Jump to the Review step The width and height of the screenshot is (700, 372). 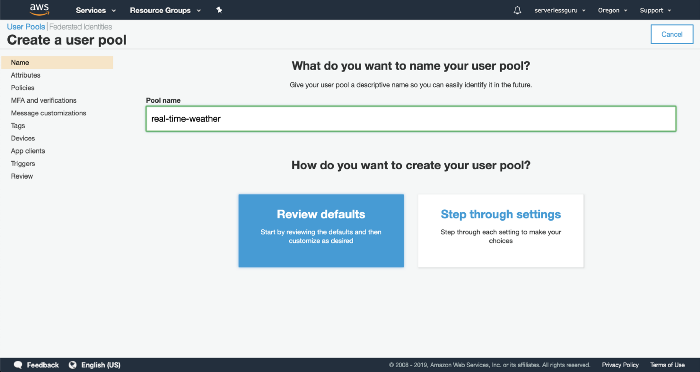click(x=22, y=176)
